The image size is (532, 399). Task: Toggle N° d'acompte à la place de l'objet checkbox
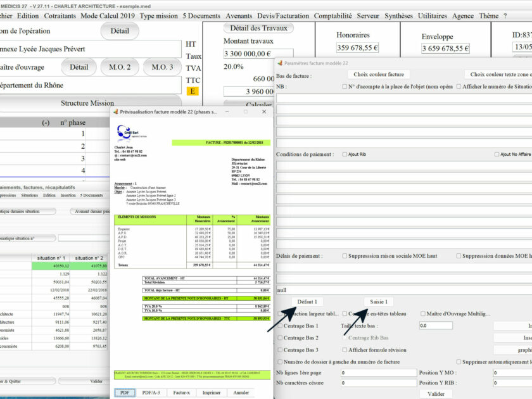tap(345, 87)
